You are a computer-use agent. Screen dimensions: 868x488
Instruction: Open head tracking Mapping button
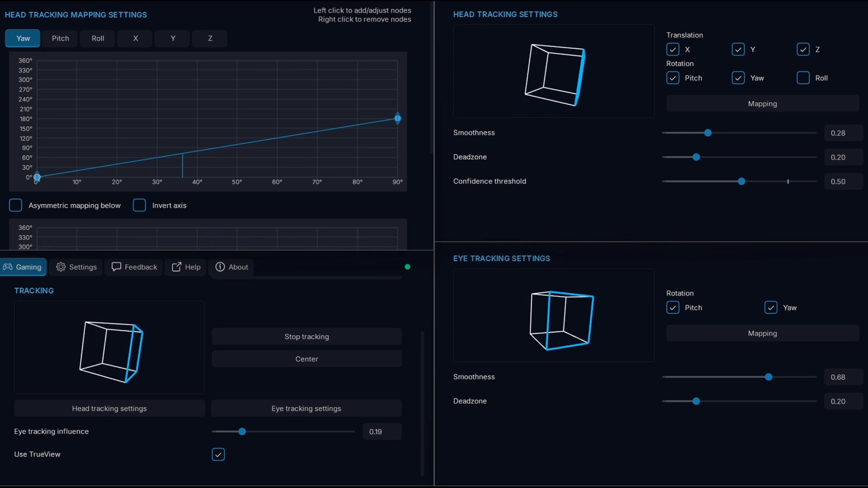762,103
